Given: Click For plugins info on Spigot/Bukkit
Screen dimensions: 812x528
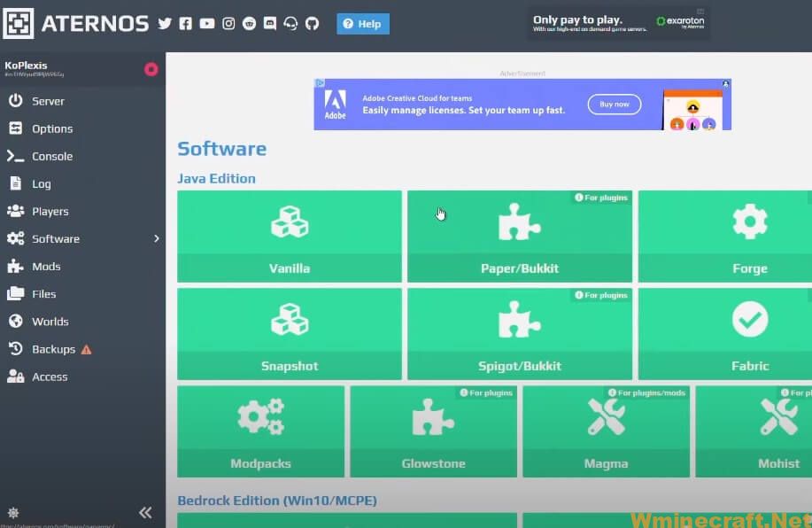Looking at the screenshot, I should point(601,295).
